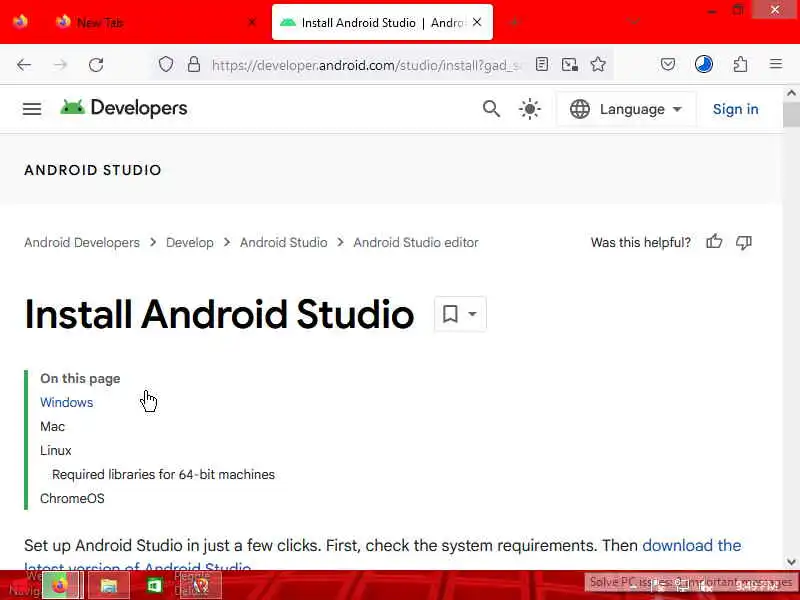
Task: Click scrollbar down arrow
Action: [x=791, y=562]
